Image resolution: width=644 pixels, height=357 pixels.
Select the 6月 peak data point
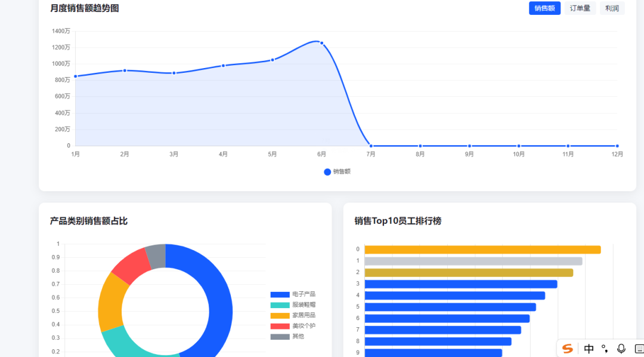pos(321,43)
